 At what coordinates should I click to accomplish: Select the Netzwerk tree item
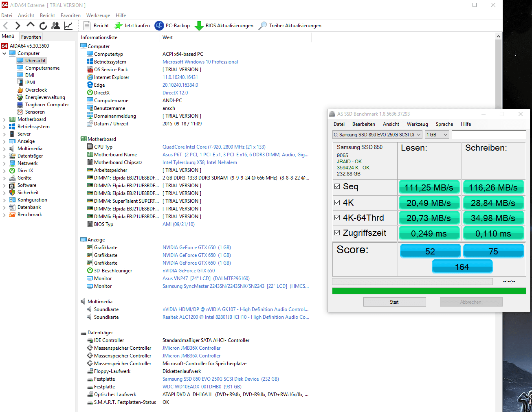point(27,163)
